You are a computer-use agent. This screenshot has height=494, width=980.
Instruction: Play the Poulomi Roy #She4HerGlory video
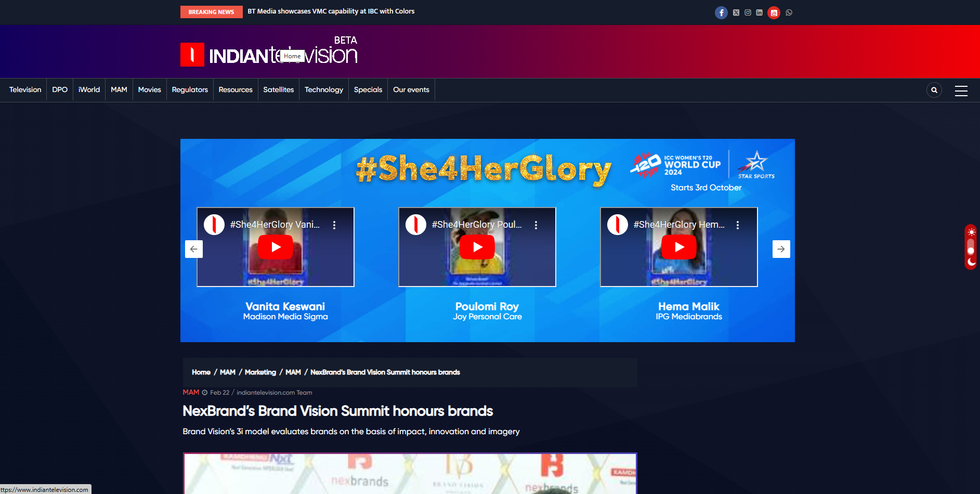(477, 247)
